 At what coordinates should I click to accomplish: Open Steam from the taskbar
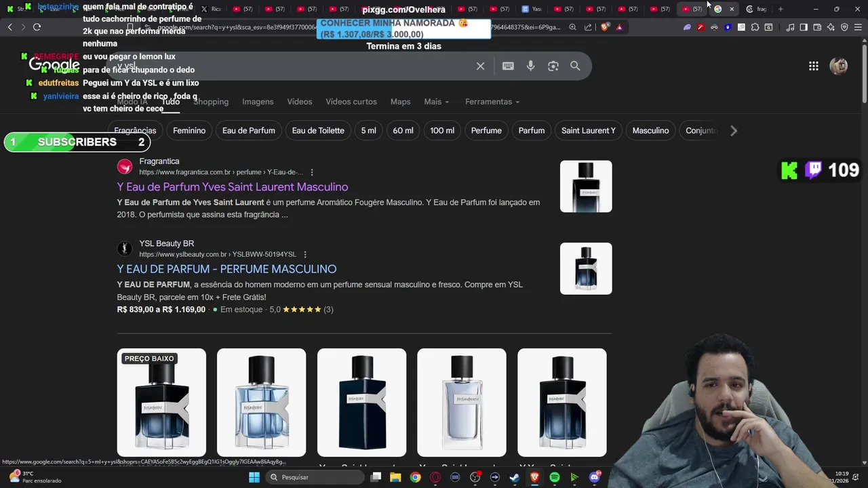coord(515,477)
